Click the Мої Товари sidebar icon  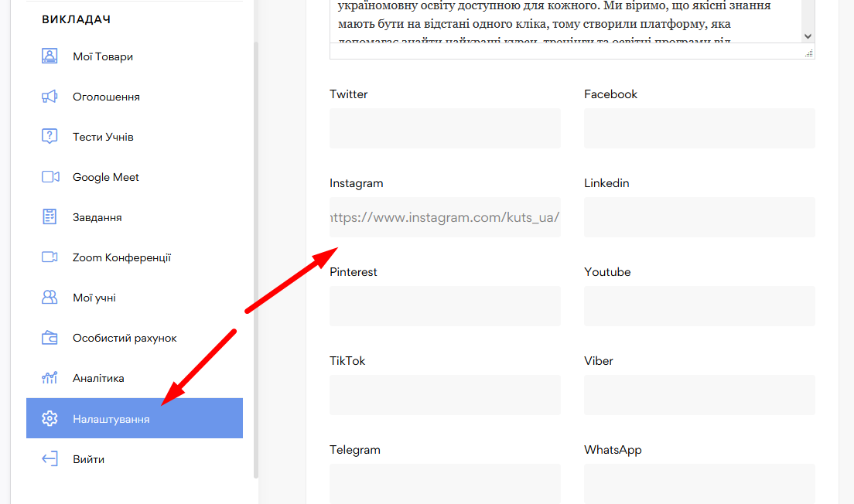(x=50, y=56)
